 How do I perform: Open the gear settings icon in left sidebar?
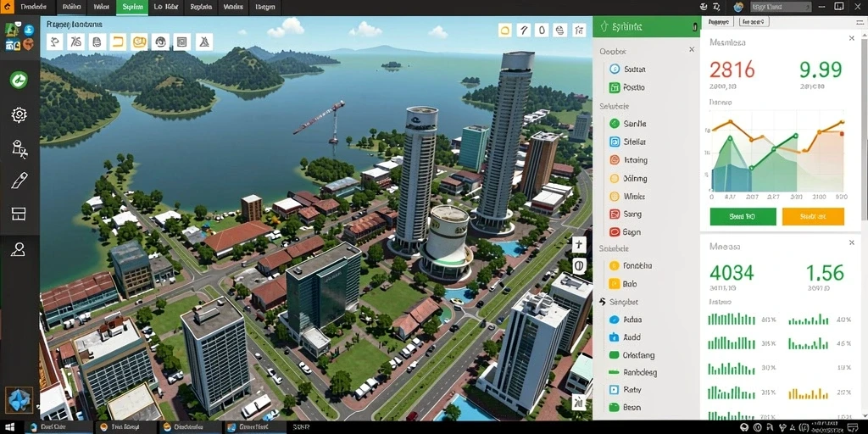[19, 114]
